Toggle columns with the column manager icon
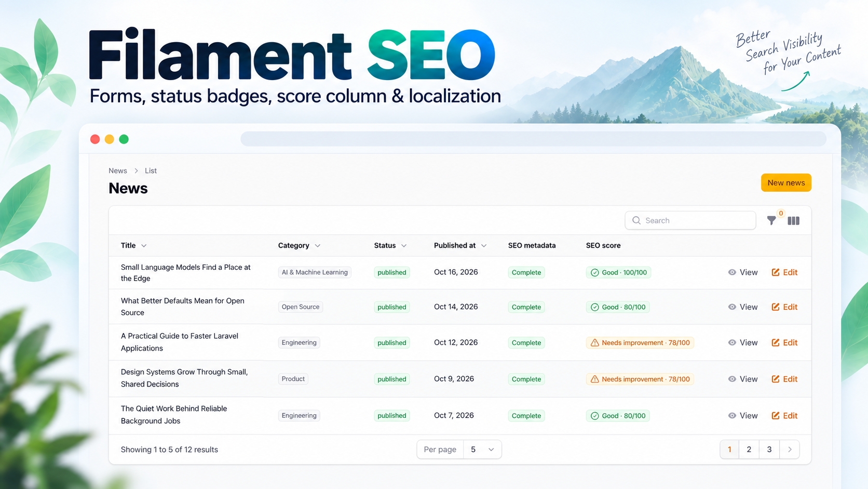868x489 pixels. tap(793, 221)
